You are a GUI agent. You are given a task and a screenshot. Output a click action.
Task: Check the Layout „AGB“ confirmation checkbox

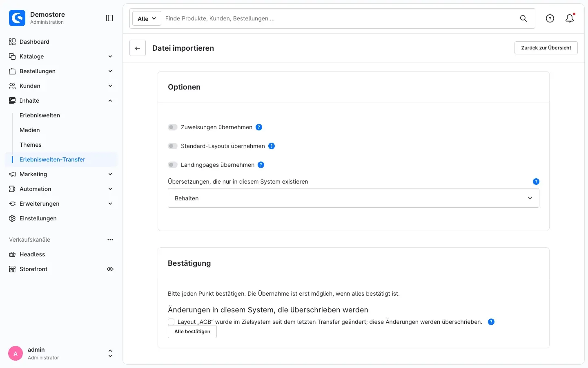coord(171,322)
